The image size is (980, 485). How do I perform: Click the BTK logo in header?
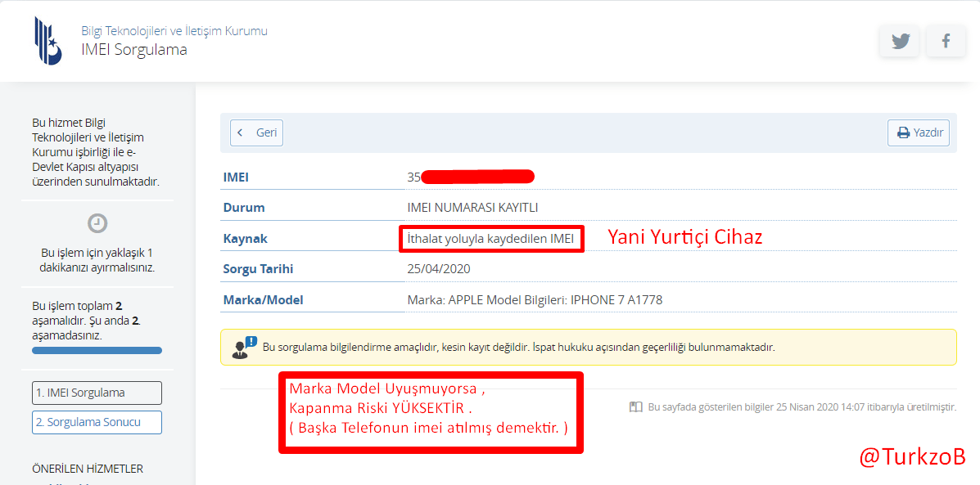(47, 41)
